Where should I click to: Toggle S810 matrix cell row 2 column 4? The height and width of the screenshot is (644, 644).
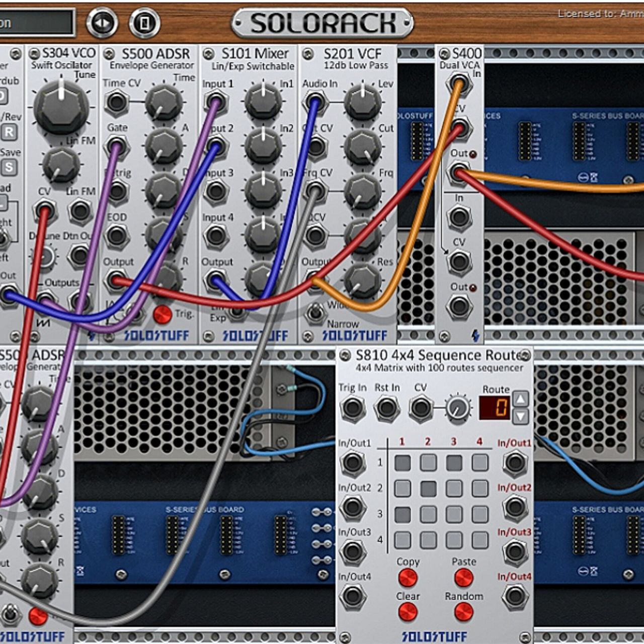[480, 489]
